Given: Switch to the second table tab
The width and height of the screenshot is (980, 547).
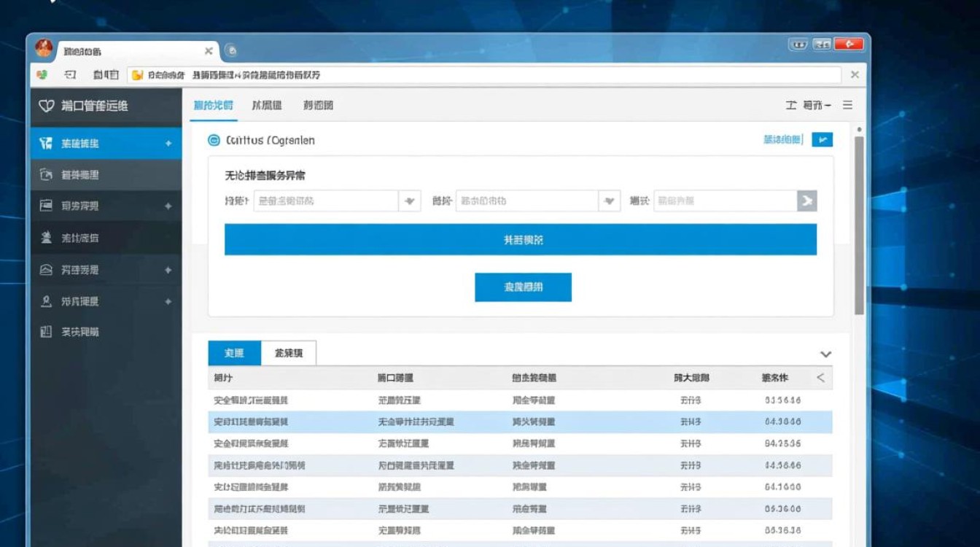Looking at the screenshot, I should [x=288, y=353].
